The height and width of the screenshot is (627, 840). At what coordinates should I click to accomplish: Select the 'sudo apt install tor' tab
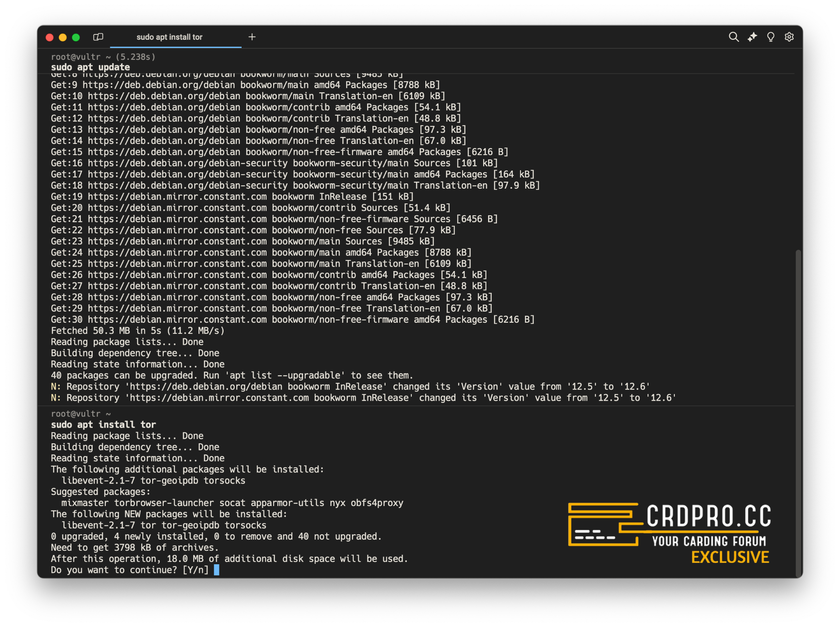coord(169,37)
